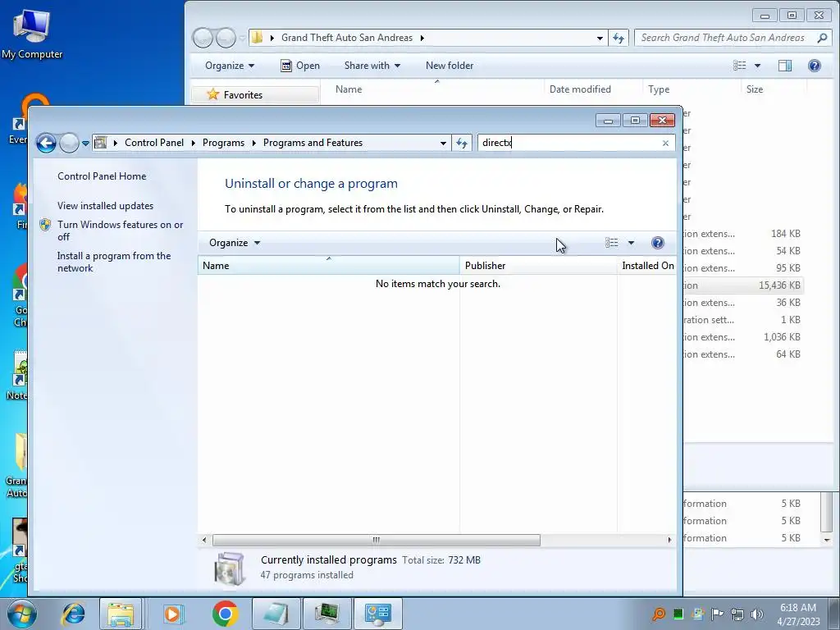Image resolution: width=840 pixels, height=630 pixels.
Task: Open the Organize menu in Programs and Features
Action: (234, 243)
